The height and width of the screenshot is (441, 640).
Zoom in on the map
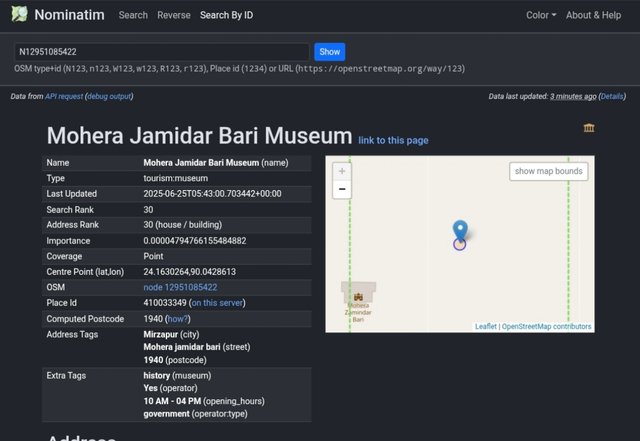pyautogui.click(x=342, y=171)
